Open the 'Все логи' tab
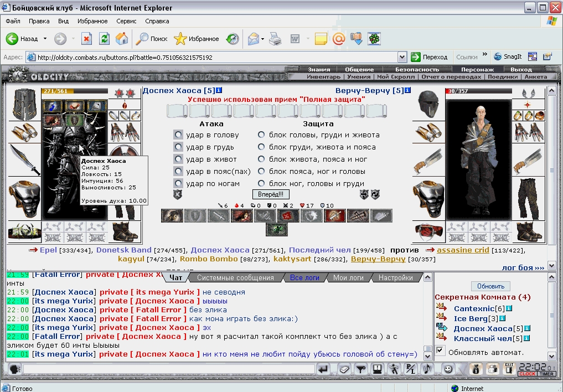This screenshot has width=563, height=392. point(304,277)
